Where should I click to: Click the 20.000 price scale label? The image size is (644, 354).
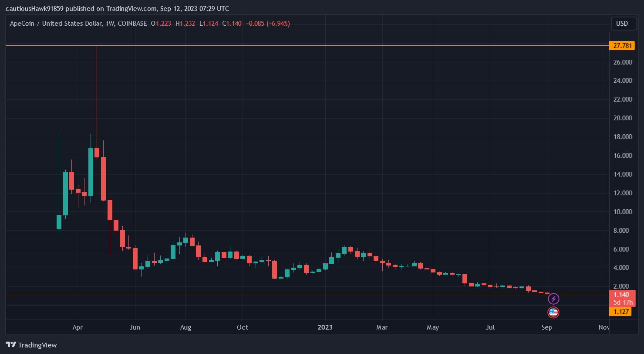tap(622, 118)
